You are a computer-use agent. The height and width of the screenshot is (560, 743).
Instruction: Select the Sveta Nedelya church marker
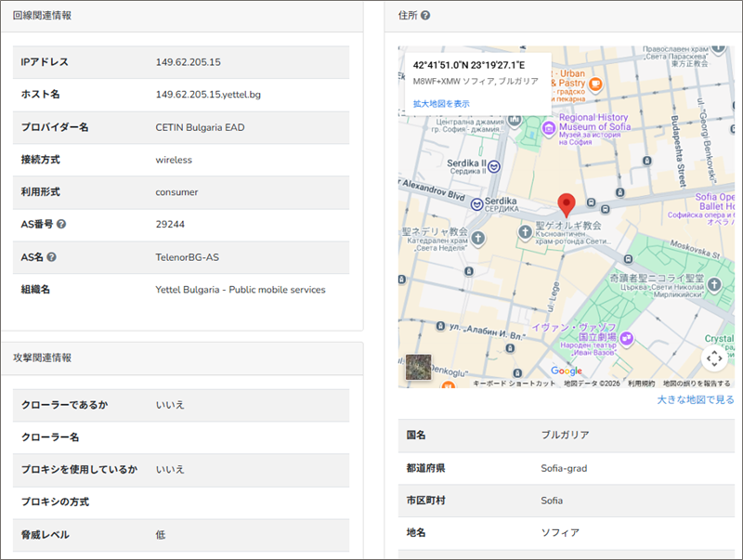coord(477,240)
